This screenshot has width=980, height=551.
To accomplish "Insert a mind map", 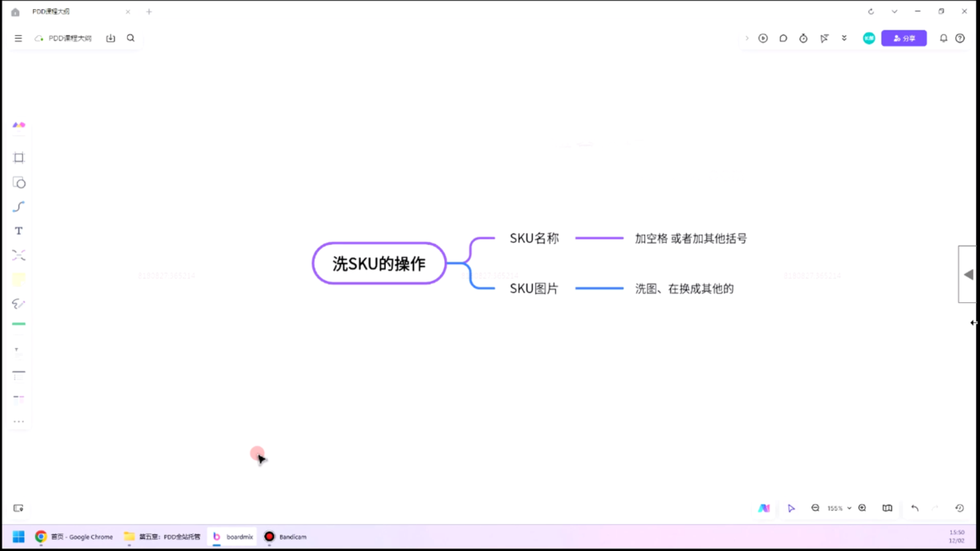I will (18, 255).
